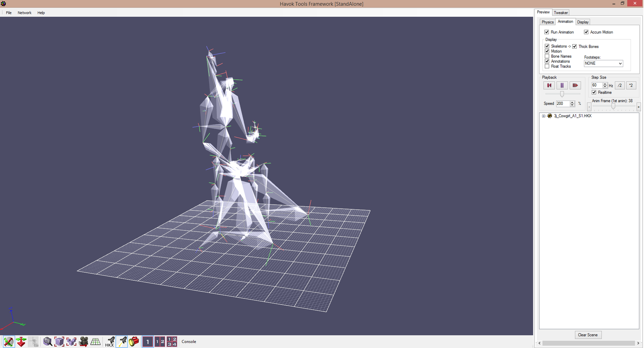Switch to the Physics tab
This screenshot has height=348, width=644.
[x=548, y=22]
